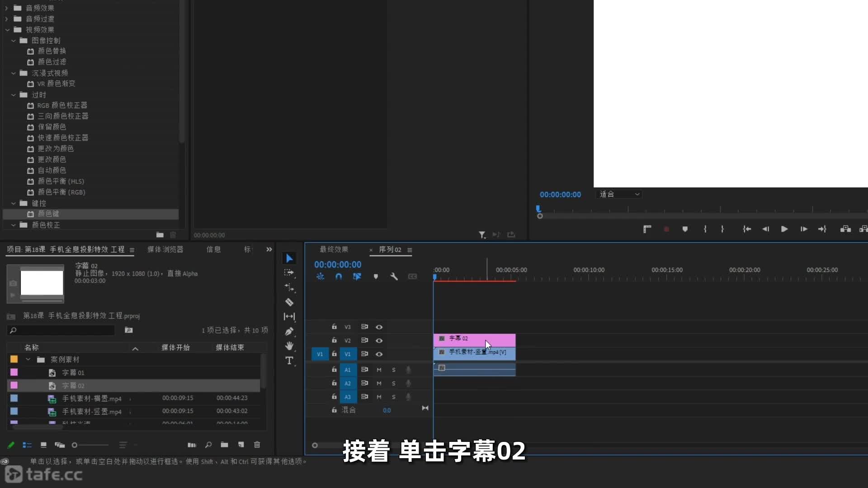Mute audio track A1
Screen dimensions: 868x488
tap(379, 370)
